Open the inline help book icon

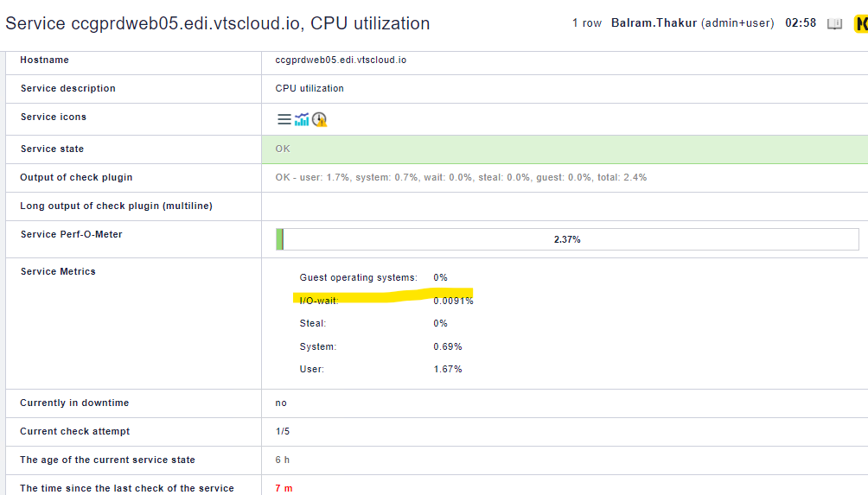tap(834, 23)
